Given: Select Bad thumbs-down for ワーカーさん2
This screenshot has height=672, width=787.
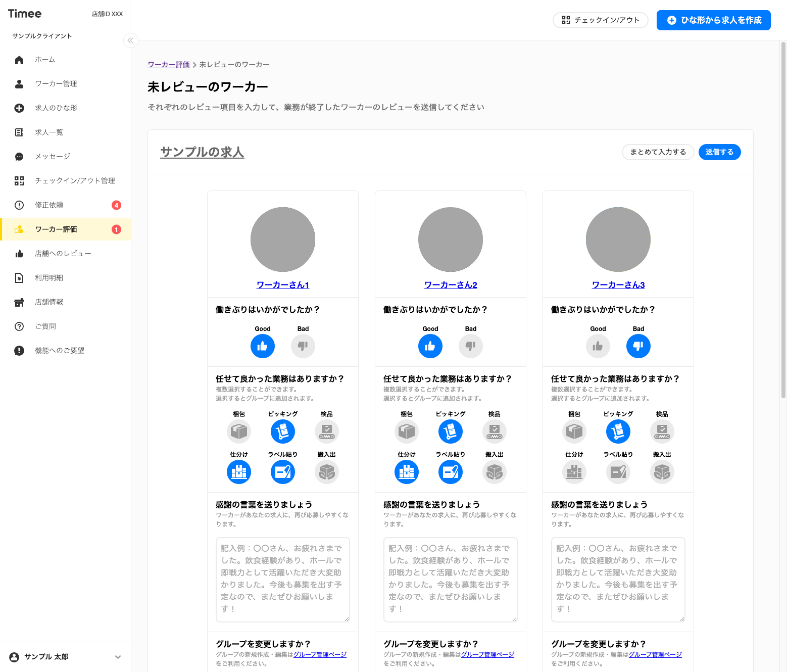Looking at the screenshot, I should click(x=471, y=346).
